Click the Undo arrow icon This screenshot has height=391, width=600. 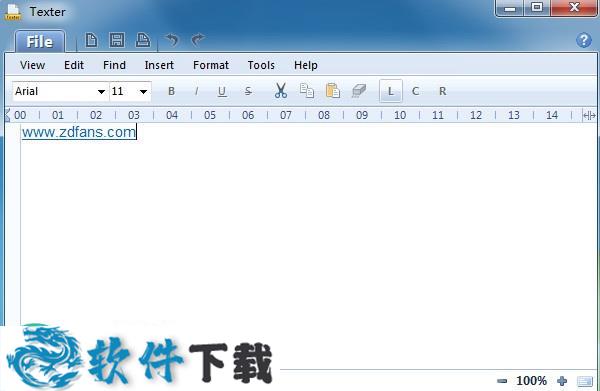pyautogui.click(x=172, y=40)
